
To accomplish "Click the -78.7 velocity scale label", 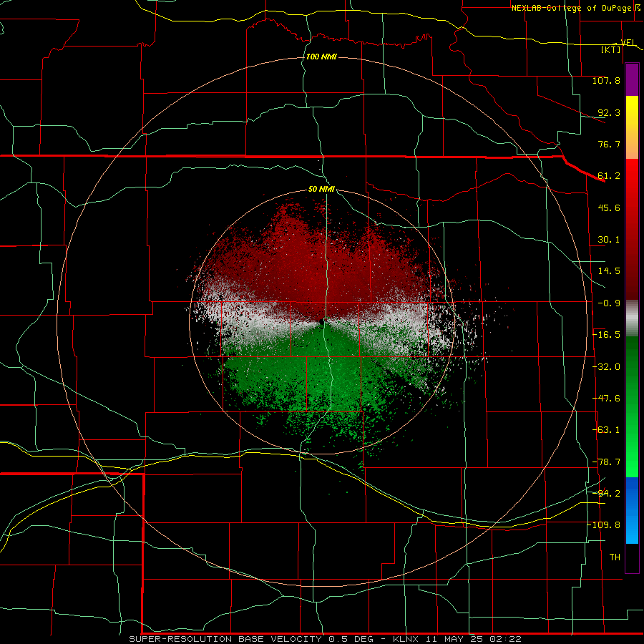I will (606, 462).
